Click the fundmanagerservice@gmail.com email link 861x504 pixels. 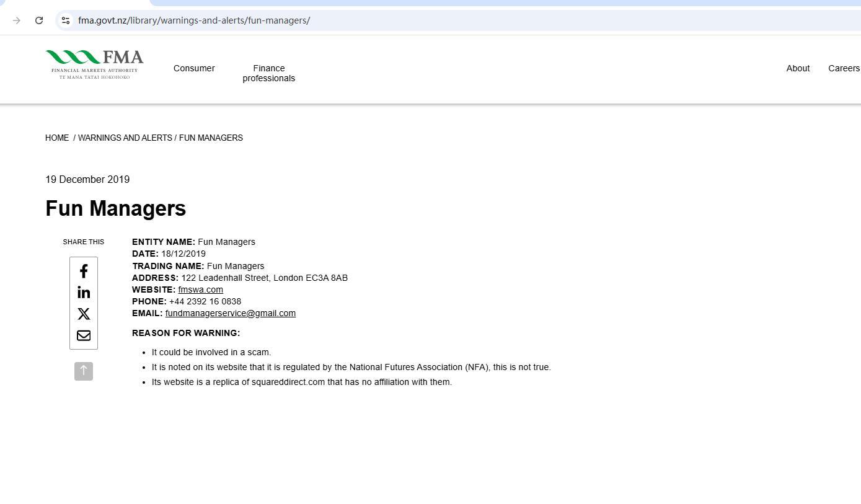(230, 313)
